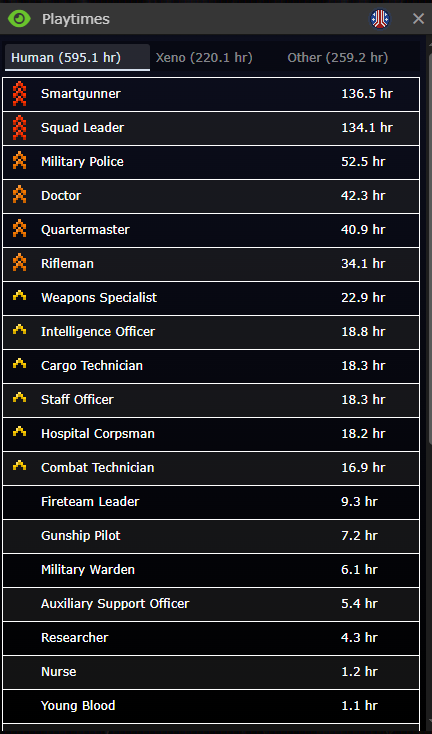Click the Fireteam Leader entry
Viewport: 432px width, 734px height.
click(x=211, y=502)
